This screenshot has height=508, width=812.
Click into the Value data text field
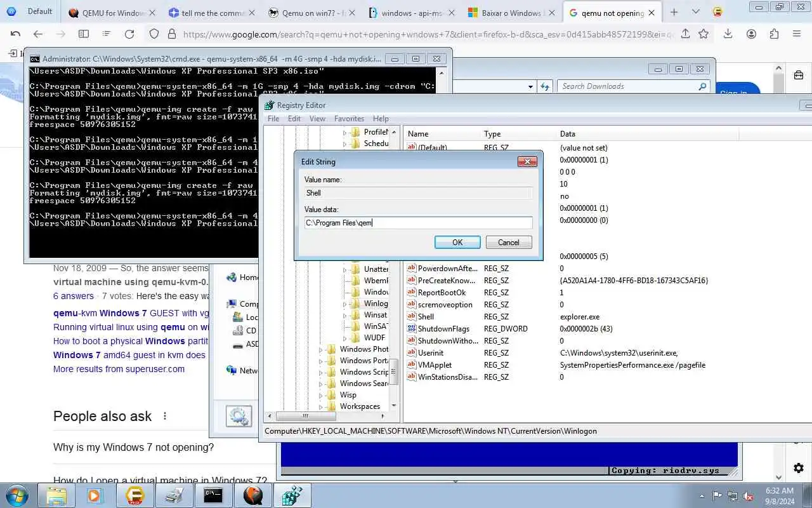point(418,223)
